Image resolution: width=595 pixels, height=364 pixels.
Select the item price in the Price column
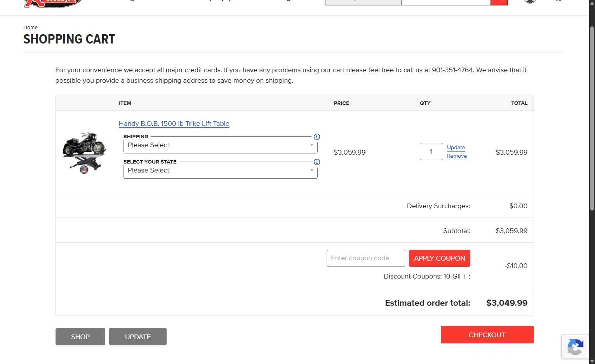coord(350,152)
